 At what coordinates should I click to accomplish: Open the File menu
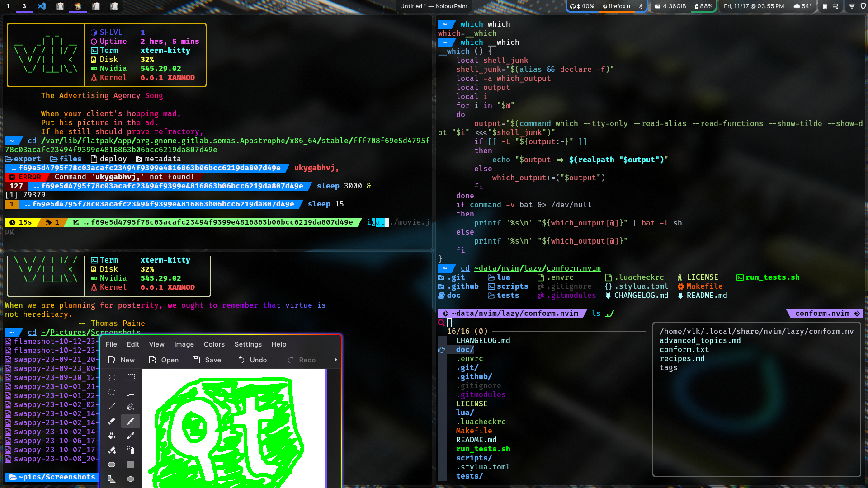tap(111, 344)
